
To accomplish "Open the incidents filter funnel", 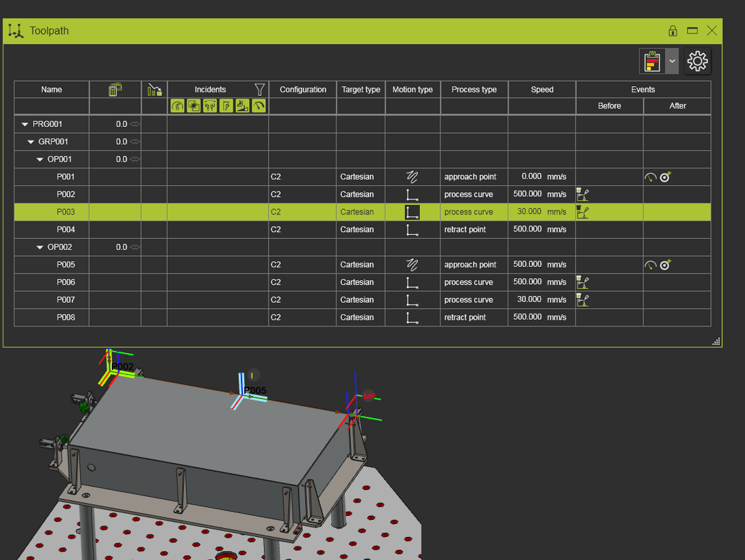I will 259,89.
